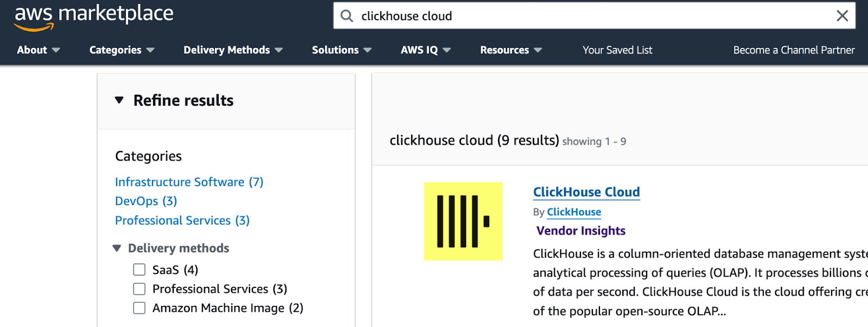Tick the Amazon Machine Image checkbox
The height and width of the screenshot is (327, 868).
tap(139, 308)
